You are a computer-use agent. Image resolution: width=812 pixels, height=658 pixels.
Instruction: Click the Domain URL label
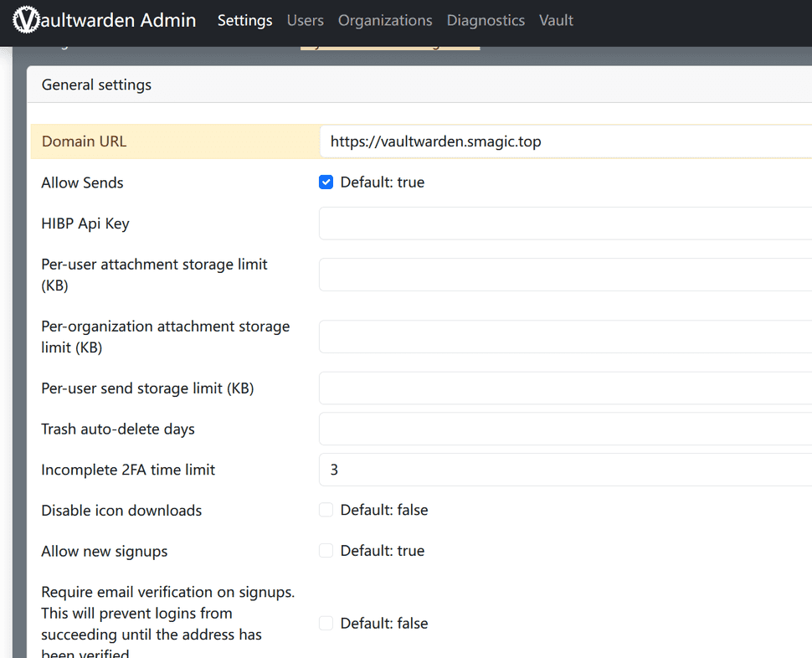point(84,141)
